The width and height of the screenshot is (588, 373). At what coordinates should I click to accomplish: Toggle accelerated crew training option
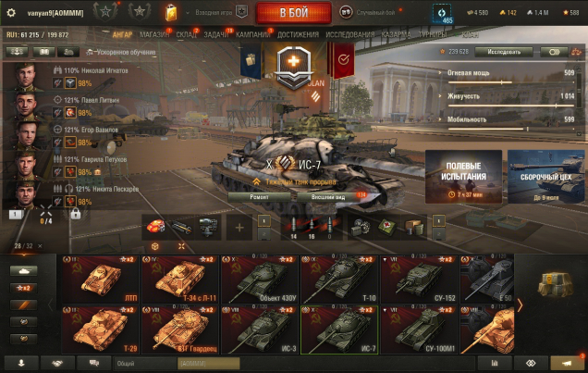point(121,52)
